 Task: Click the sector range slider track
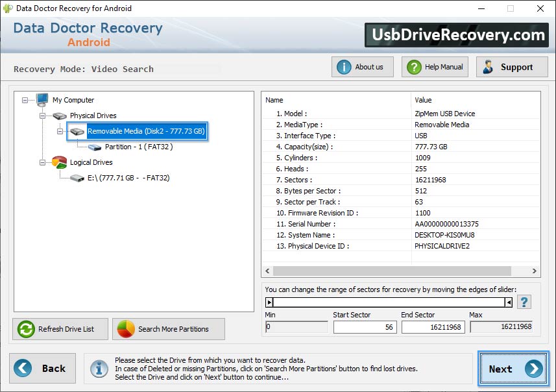pos(389,302)
